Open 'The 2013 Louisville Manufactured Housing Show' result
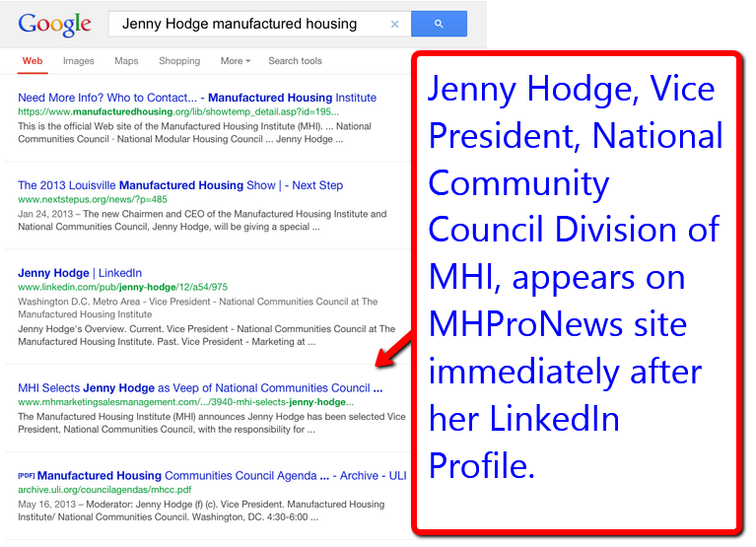 [x=180, y=185]
